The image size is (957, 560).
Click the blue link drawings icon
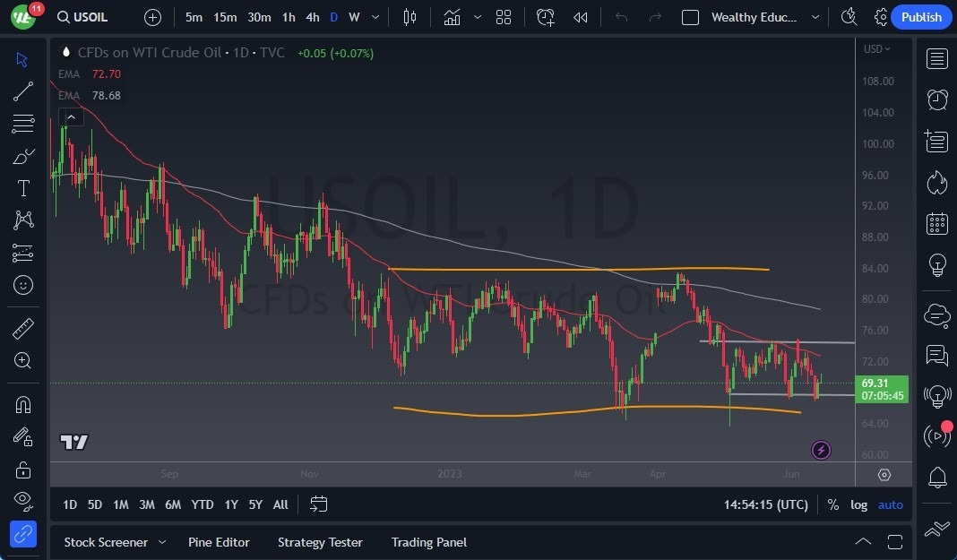pyautogui.click(x=22, y=534)
